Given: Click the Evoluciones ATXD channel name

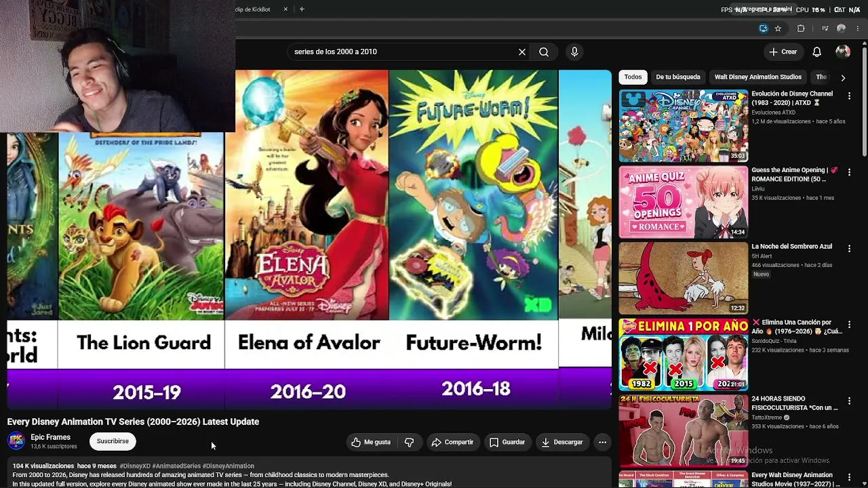Looking at the screenshot, I should 774,113.
